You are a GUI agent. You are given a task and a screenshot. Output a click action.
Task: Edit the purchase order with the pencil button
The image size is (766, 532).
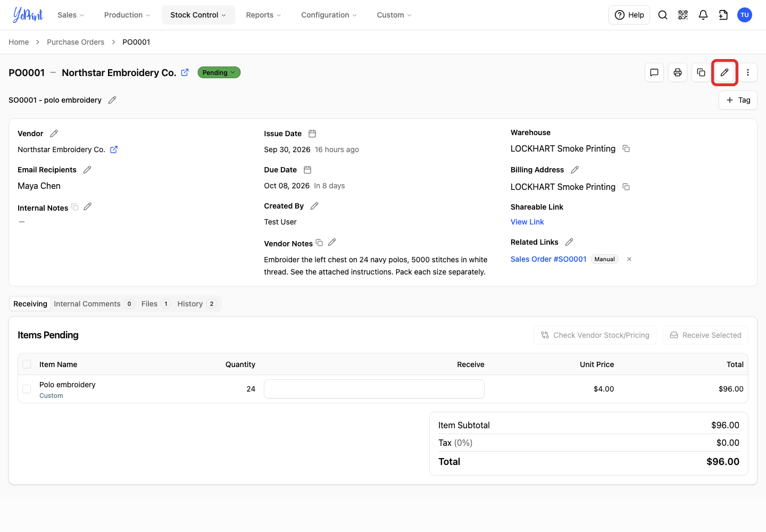(725, 72)
